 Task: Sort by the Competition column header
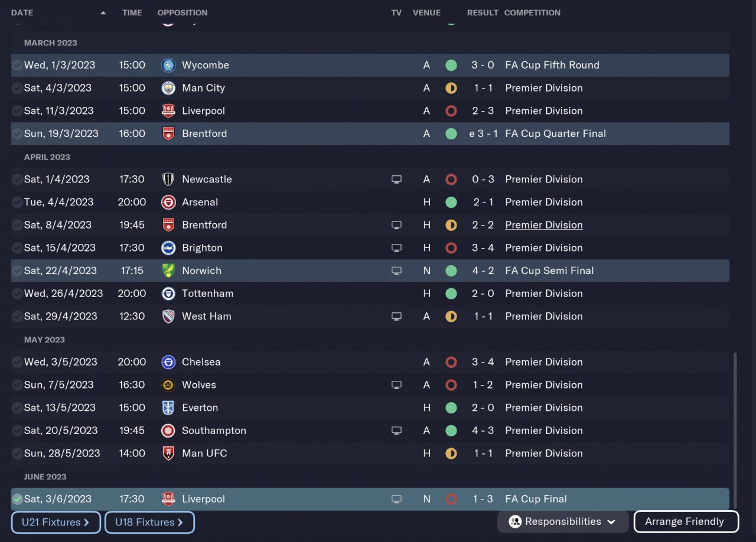tap(532, 12)
